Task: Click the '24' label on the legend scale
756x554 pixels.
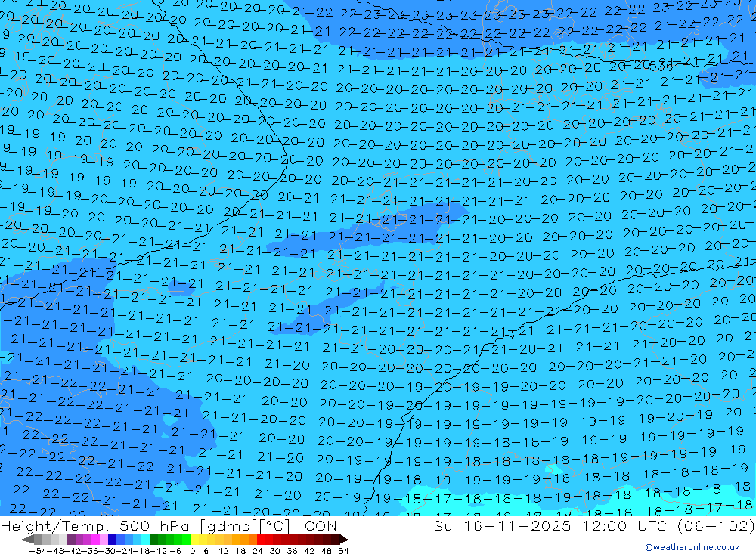Action: click(x=258, y=551)
